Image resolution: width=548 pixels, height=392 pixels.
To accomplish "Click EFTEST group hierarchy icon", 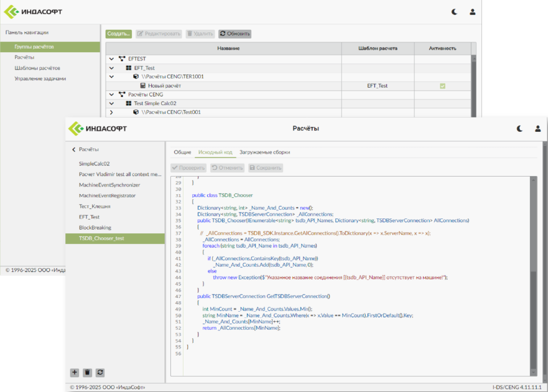I will (122, 58).
